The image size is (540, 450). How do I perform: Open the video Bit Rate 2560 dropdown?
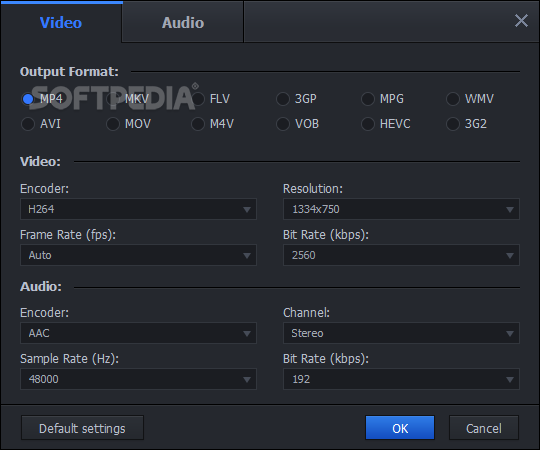401,255
